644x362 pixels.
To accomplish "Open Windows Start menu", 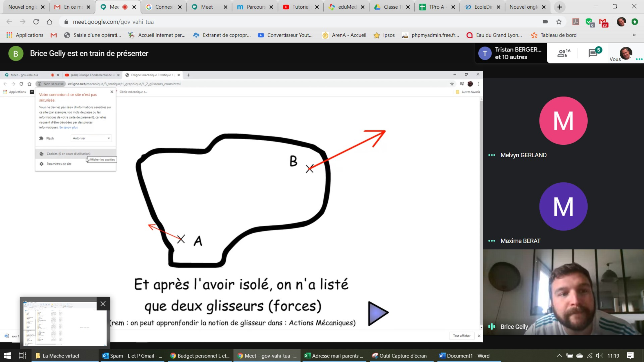I will (x=7, y=356).
